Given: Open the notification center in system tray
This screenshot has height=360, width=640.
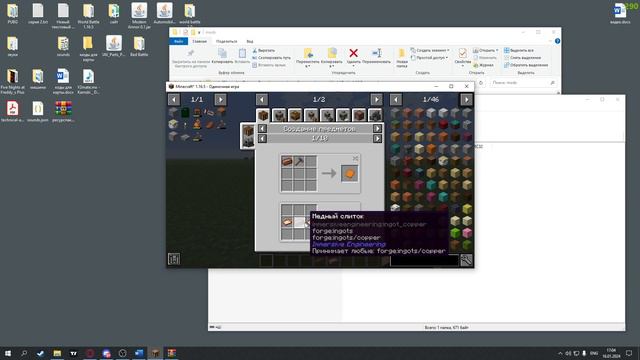Looking at the screenshot, I should (629, 353).
